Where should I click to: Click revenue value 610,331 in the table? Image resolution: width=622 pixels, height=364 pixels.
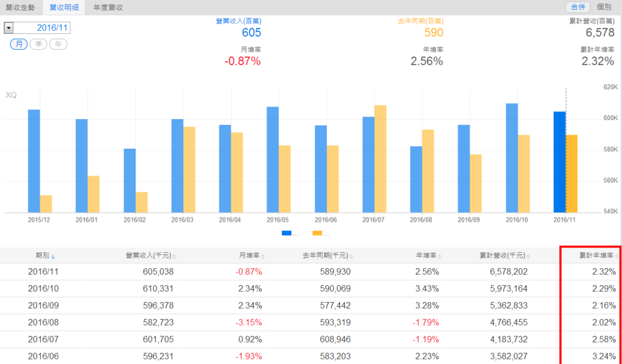(159, 289)
